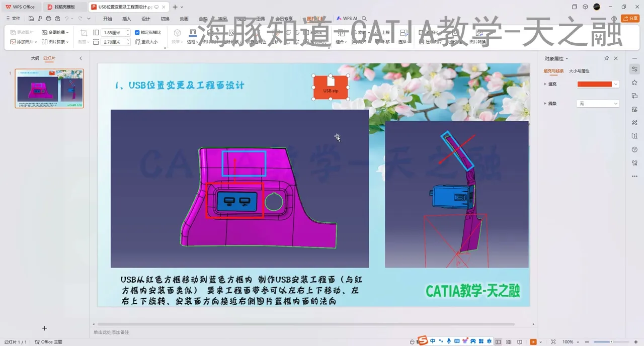644x346 pixels.
Task: Click the 分享 share button
Action: coord(630,18)
